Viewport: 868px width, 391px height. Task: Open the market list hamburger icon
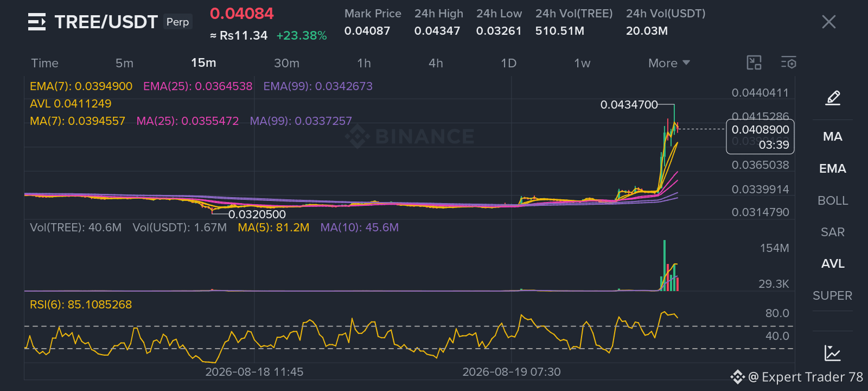pos(37,22)
